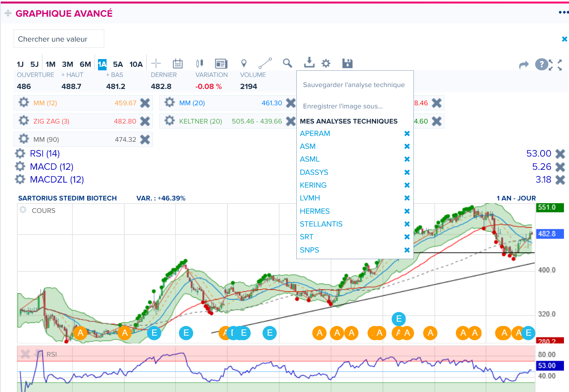Viewport: 569px width, 392px height.
Task: Choose Sauvegarder l'analyse technique
Action: [x=354, y=85]
